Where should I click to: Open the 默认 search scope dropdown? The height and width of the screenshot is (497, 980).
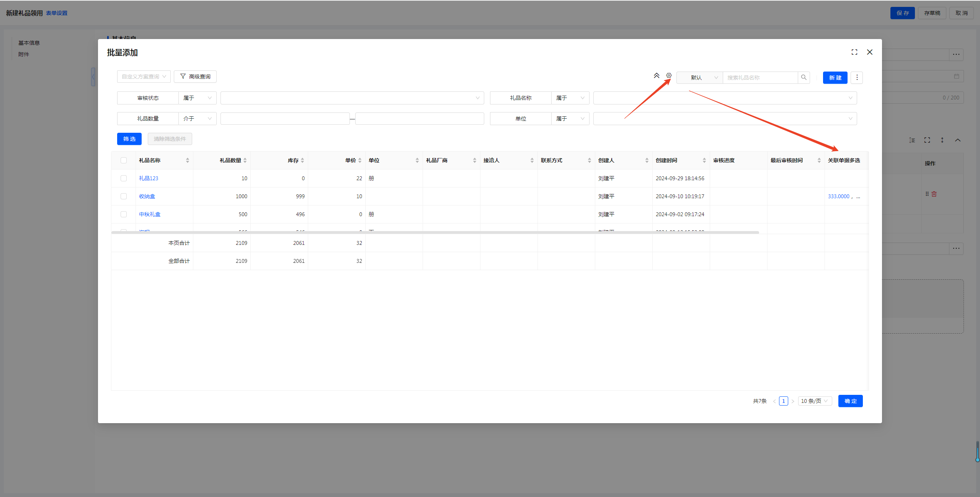[700, 78]
